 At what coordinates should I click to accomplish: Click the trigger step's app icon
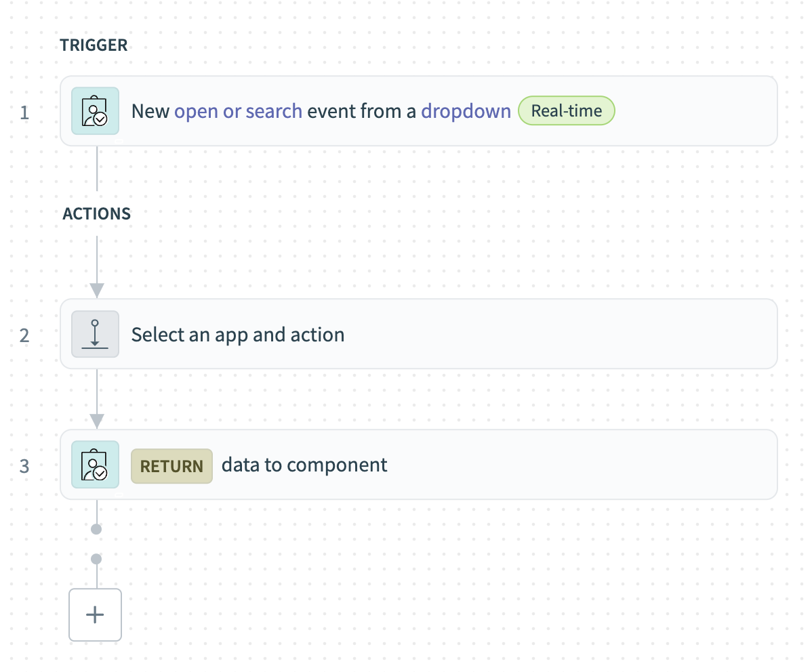coord(96,111)
